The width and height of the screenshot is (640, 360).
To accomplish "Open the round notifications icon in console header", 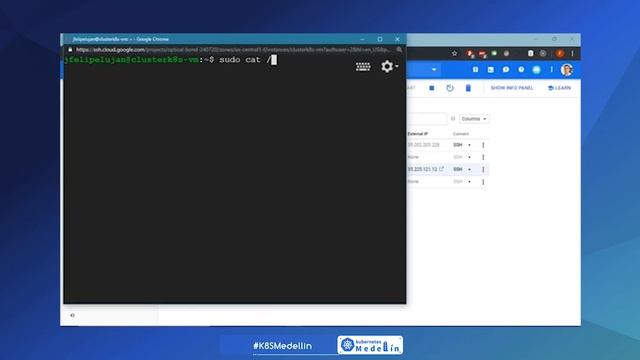I will [536, 70].
